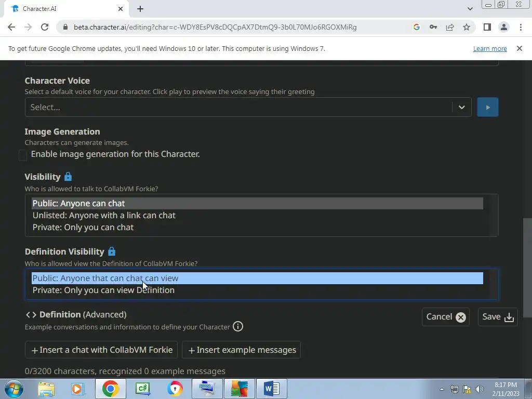
Task: Click the Definition Visibility lock icon
Action: click(112, 251)
